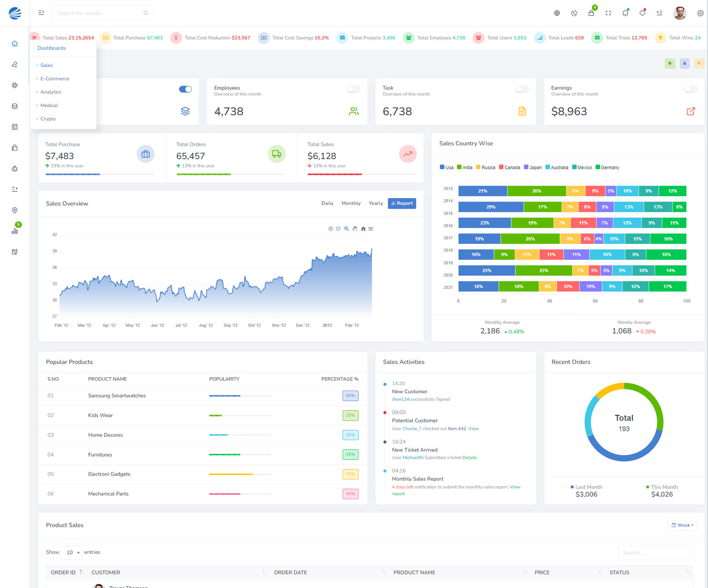This screenshot has width=708, height=588.
Task: Open the shopping cart icon with badge
Action: 591,13
